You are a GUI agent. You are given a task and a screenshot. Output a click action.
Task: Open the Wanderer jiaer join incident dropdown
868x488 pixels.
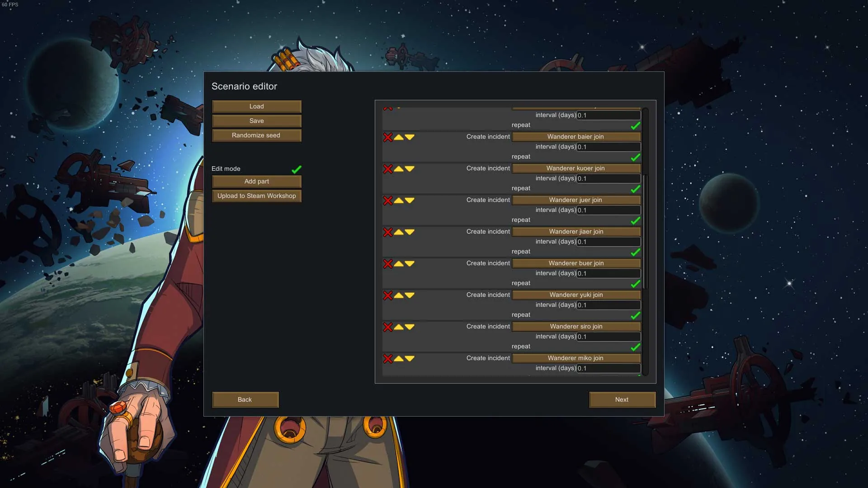tap(576, 231)
